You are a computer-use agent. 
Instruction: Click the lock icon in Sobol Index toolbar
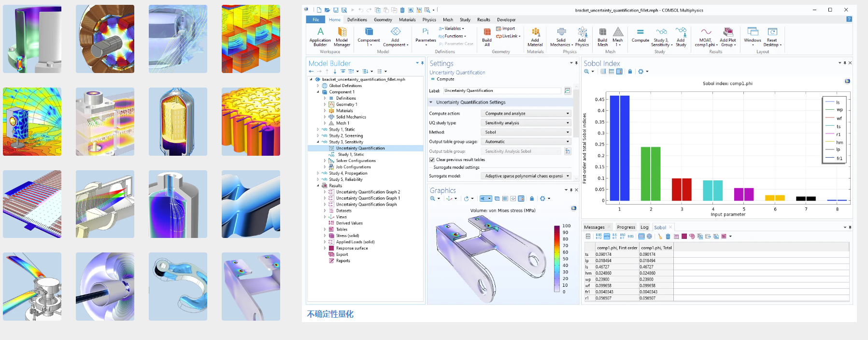pos(630,72)
